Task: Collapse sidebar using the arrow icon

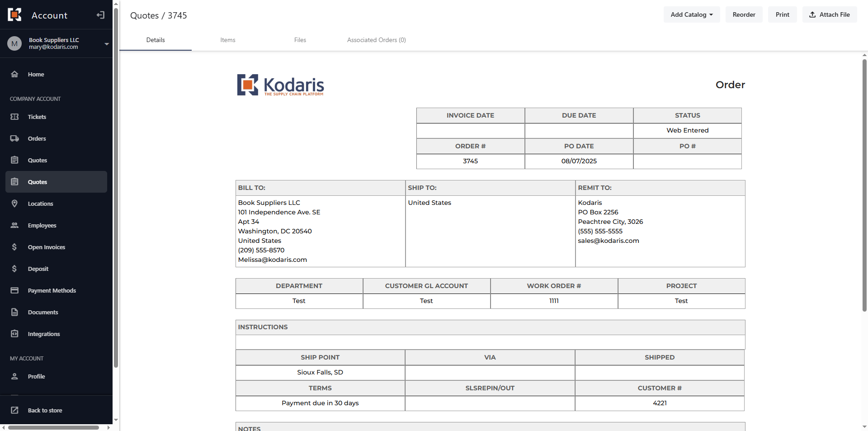Action: [100, 15]
